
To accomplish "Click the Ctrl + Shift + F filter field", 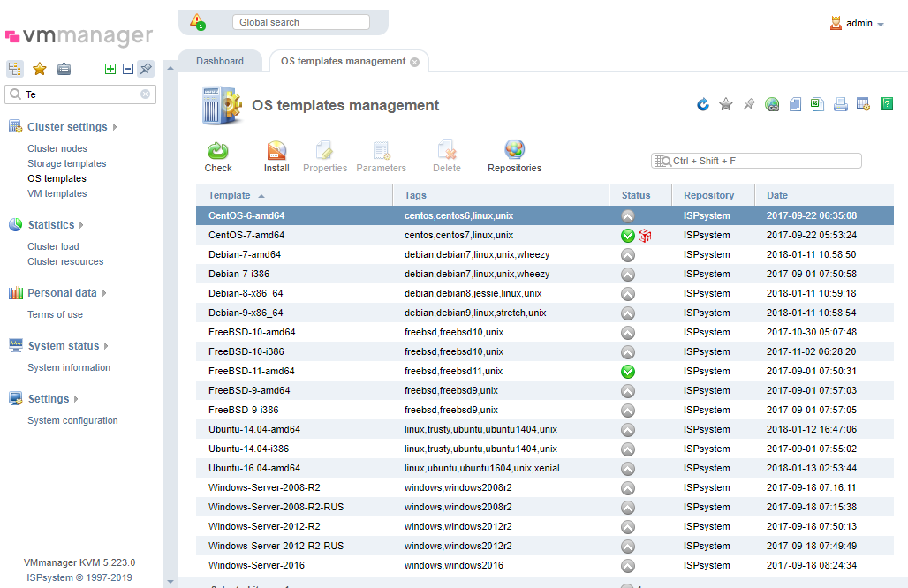I will coord(756,161).
